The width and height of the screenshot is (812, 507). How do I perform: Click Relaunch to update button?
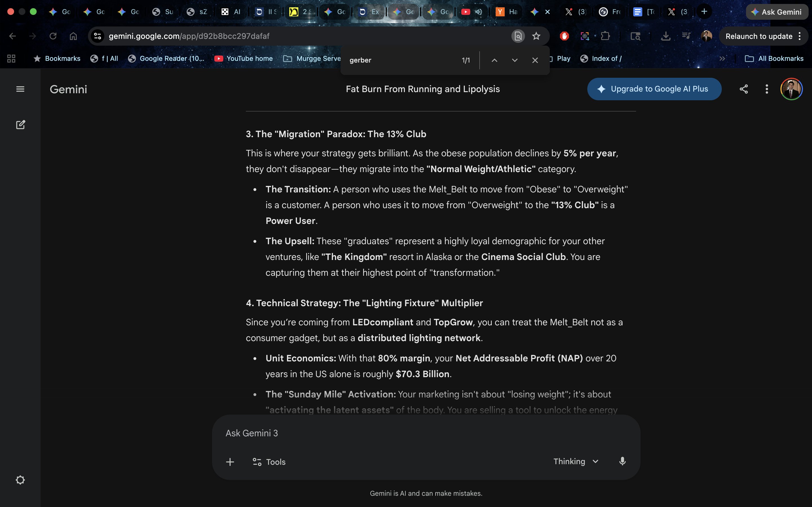pos(758,36)
